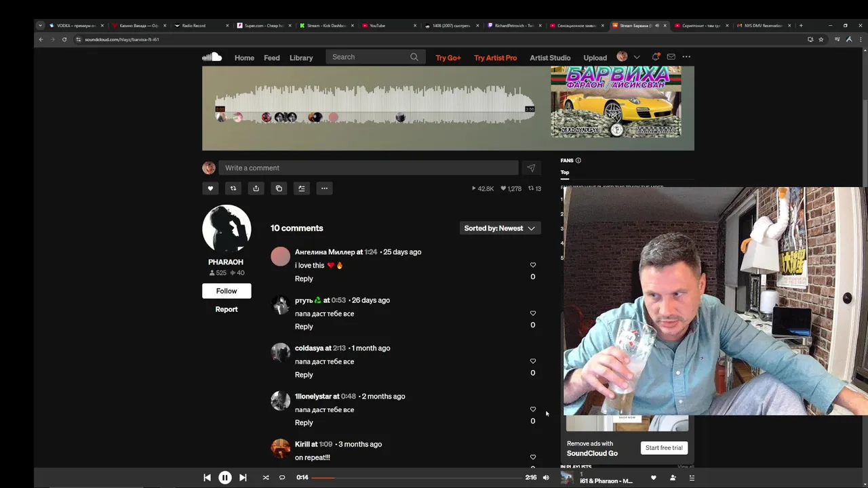
Task: View the 13 reposts count
Action: tap(534, 188)
